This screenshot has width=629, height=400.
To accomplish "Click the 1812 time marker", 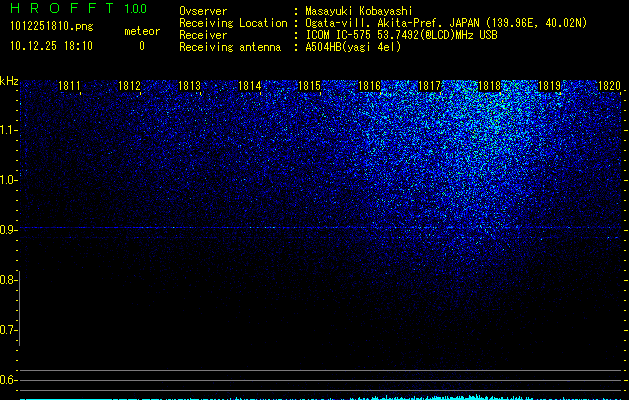I will point(129,86).
